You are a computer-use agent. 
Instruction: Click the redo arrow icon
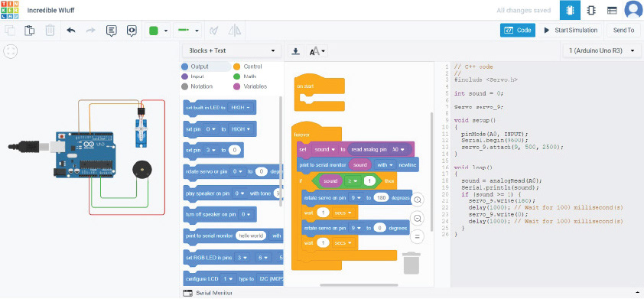91,31
